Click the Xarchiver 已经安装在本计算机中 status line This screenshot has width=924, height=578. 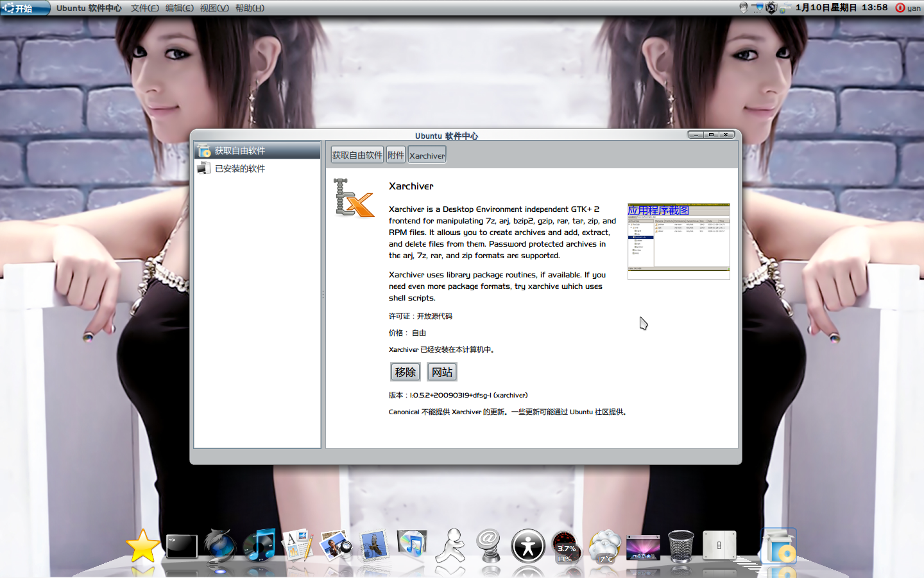click(441, 349)
